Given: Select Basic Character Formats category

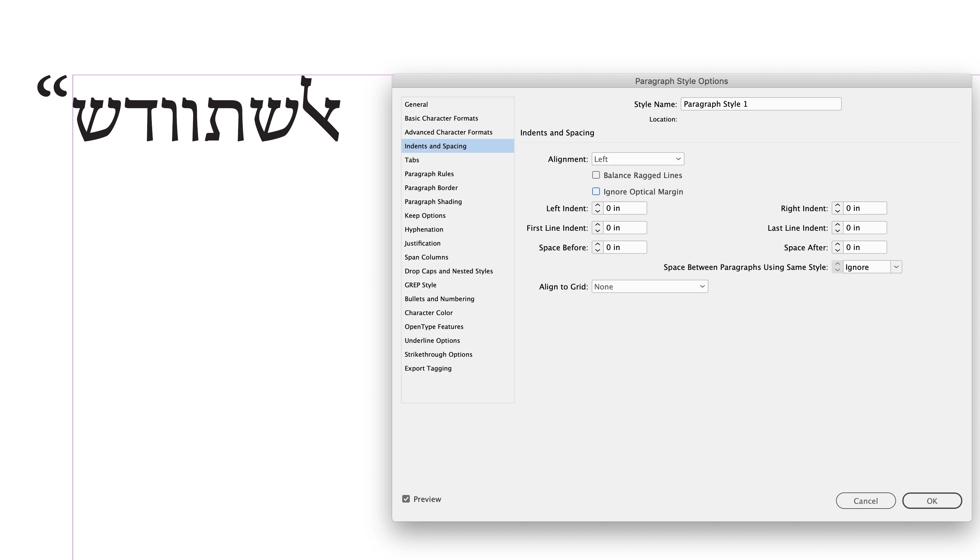Looking at the screenshot, I should [441, 118].
